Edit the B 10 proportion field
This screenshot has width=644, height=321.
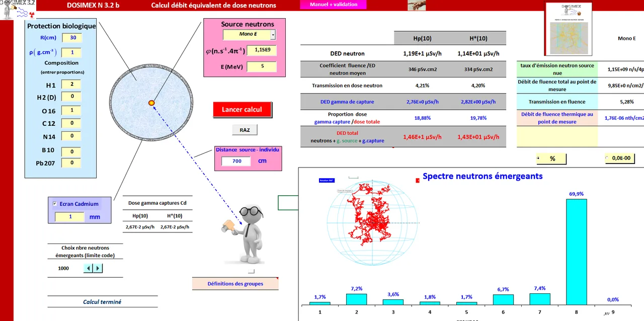tap(72, 151)
